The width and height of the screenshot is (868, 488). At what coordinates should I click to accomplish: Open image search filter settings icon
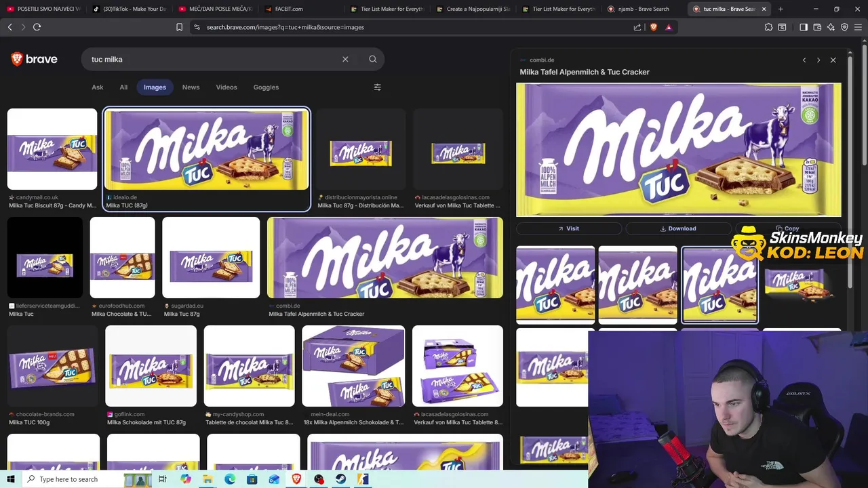[x=378, y=87]
